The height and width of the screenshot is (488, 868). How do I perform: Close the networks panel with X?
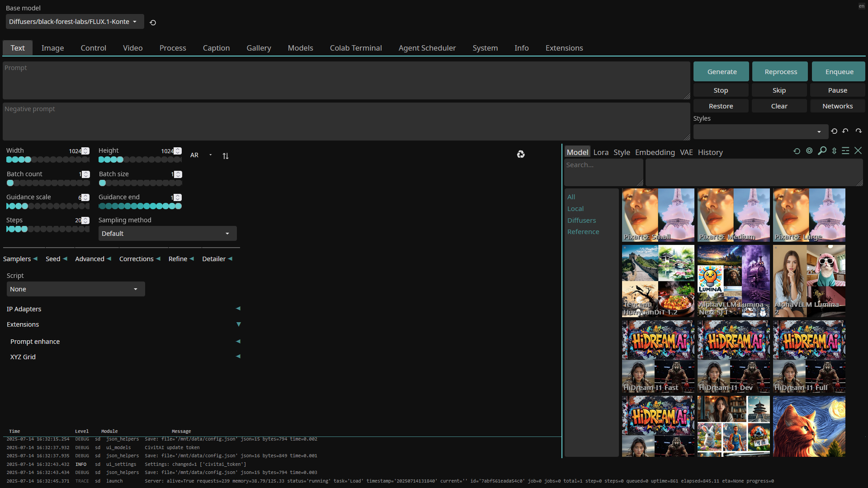[858, 151]
